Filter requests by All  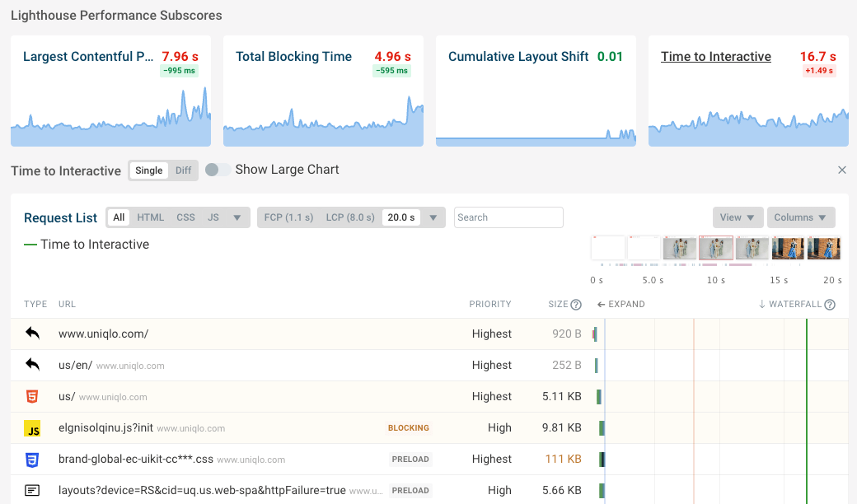point(119,217)
